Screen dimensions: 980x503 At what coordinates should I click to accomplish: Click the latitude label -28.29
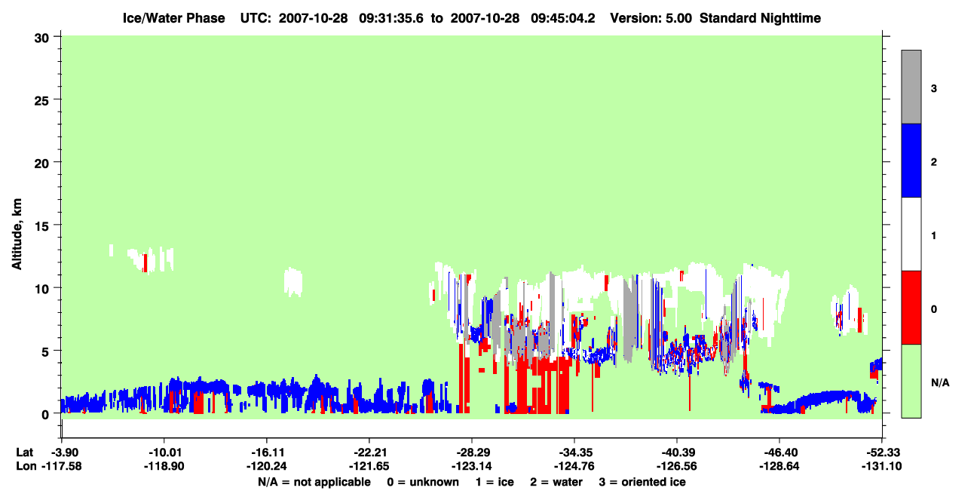pos(471,452)
